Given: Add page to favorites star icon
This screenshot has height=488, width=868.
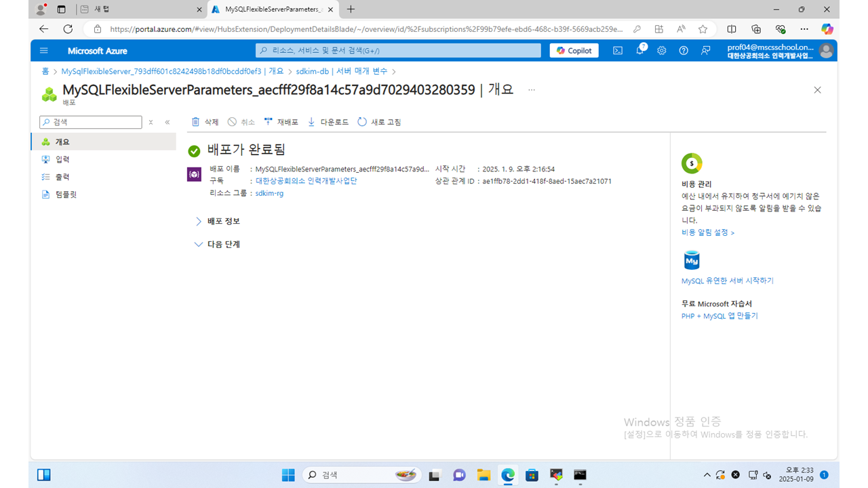Looking at the screenshot, I should tap(703, 29).
